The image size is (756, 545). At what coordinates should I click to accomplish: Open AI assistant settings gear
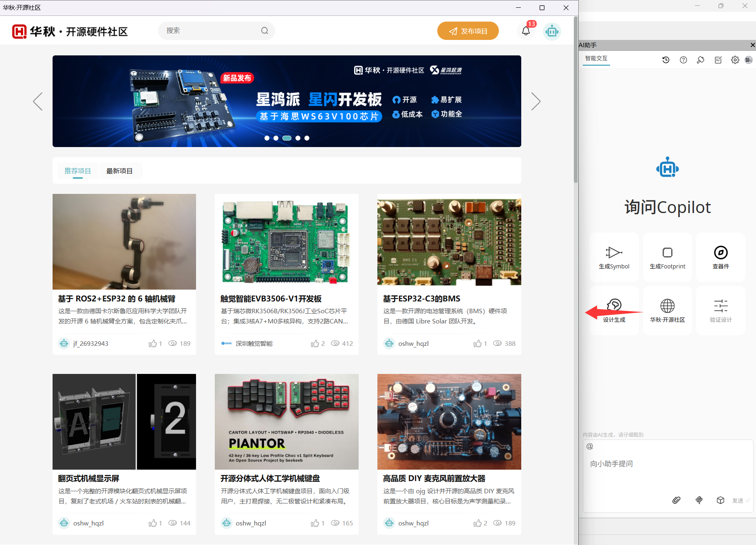click(735, 60)
